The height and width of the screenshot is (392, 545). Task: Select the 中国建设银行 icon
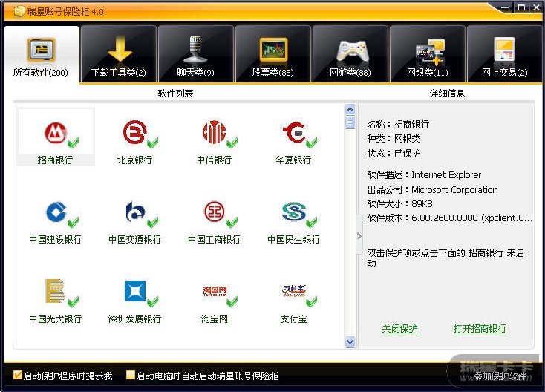coord(56,212)
